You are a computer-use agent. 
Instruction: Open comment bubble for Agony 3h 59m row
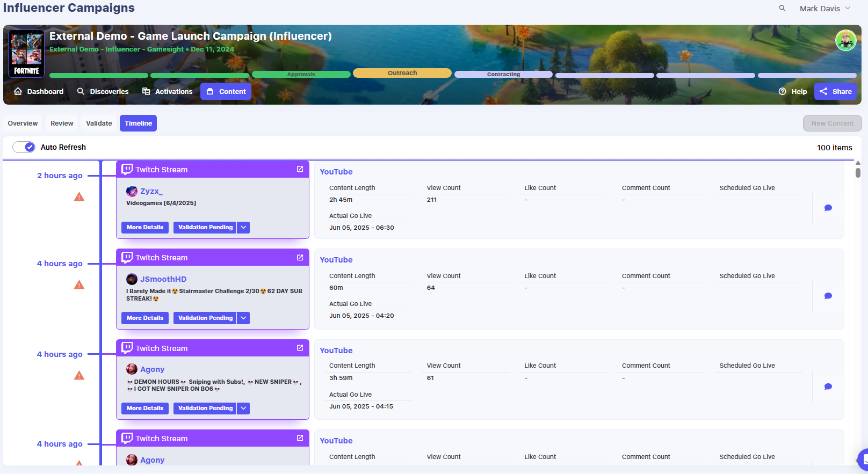pos(828,387)
